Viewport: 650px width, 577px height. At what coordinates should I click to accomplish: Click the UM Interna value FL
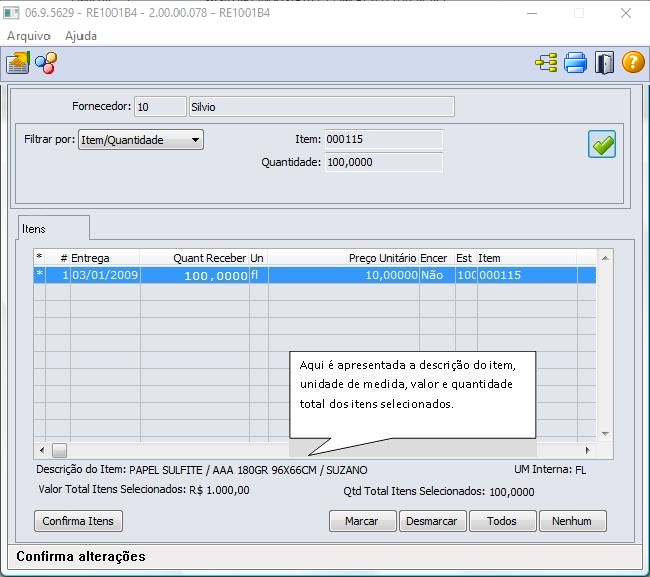tap(580, 470)
